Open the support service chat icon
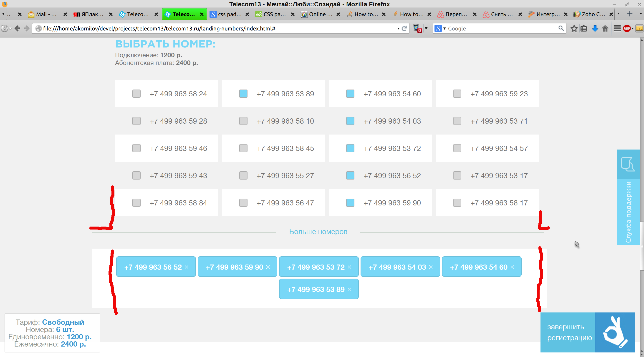This screenshot has width=644, height=357. (x=628, y=164)
